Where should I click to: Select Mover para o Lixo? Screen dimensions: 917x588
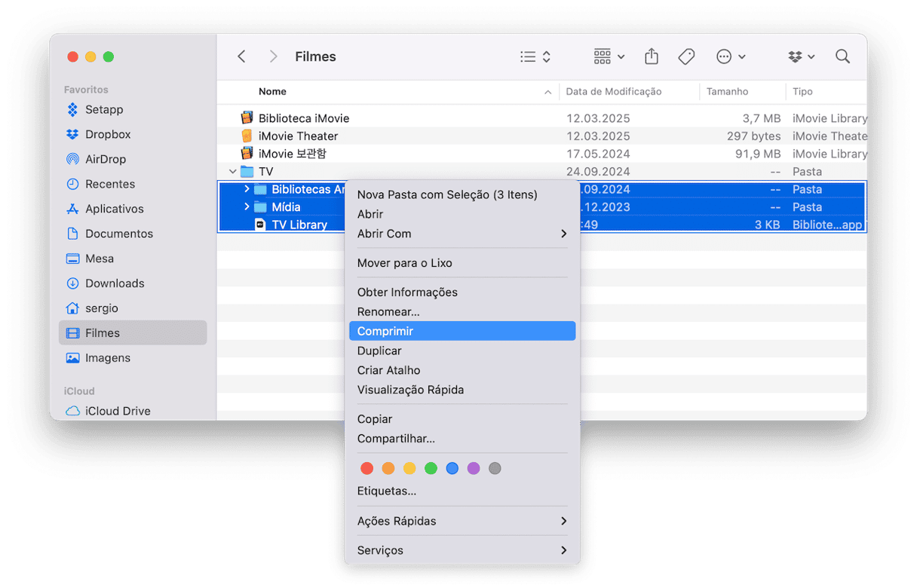[x=404, y=263]
